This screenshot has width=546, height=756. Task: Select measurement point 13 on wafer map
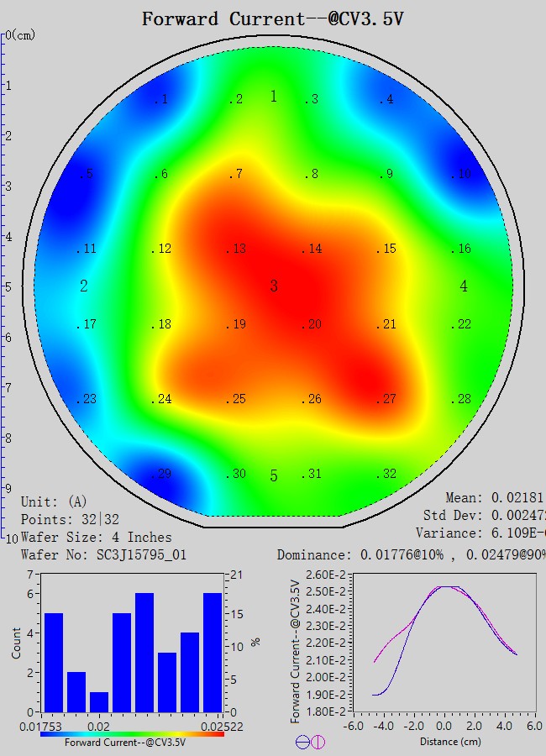coord(238,249)
